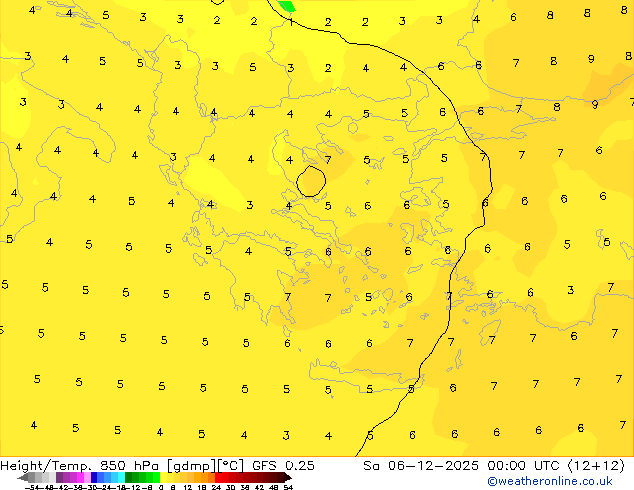Click the closed black contour circle mid-map
This screenshot has width=634, height=490.
311,182
